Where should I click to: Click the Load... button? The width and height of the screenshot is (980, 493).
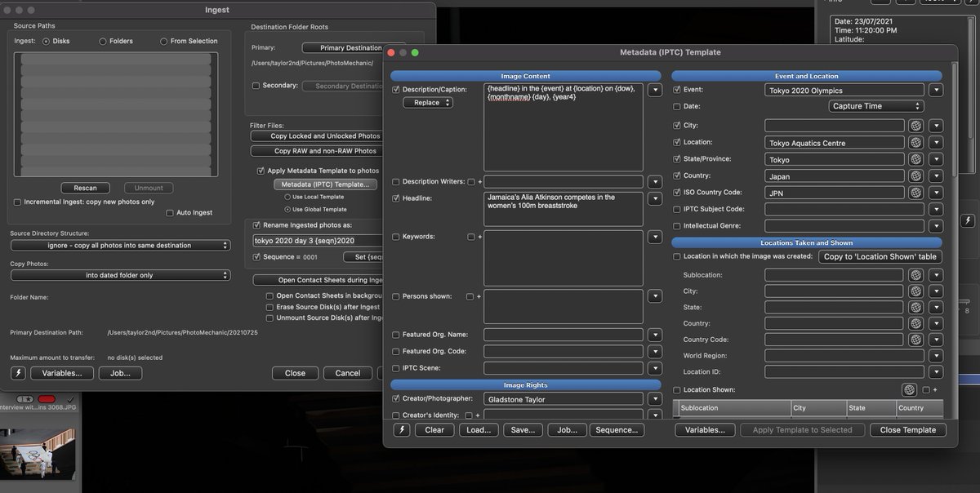(x=479, y=430)
